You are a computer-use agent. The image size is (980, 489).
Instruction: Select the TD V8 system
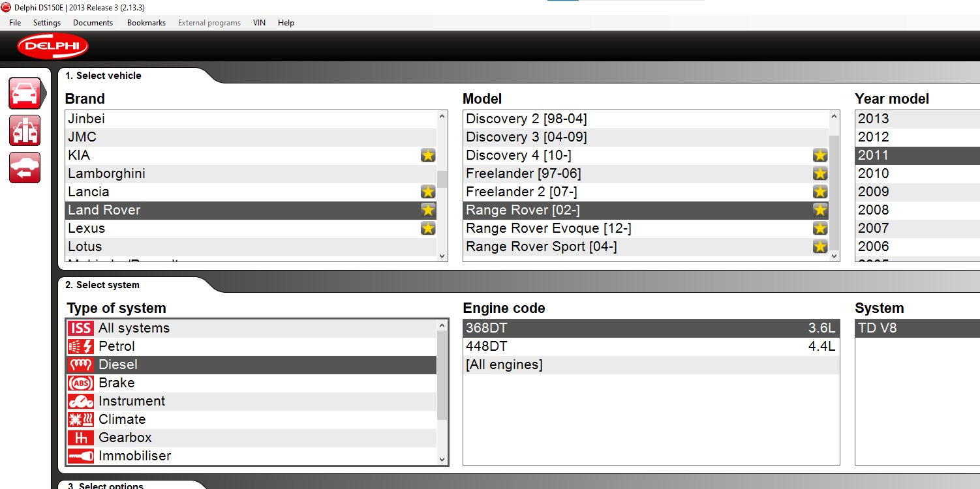917,328
